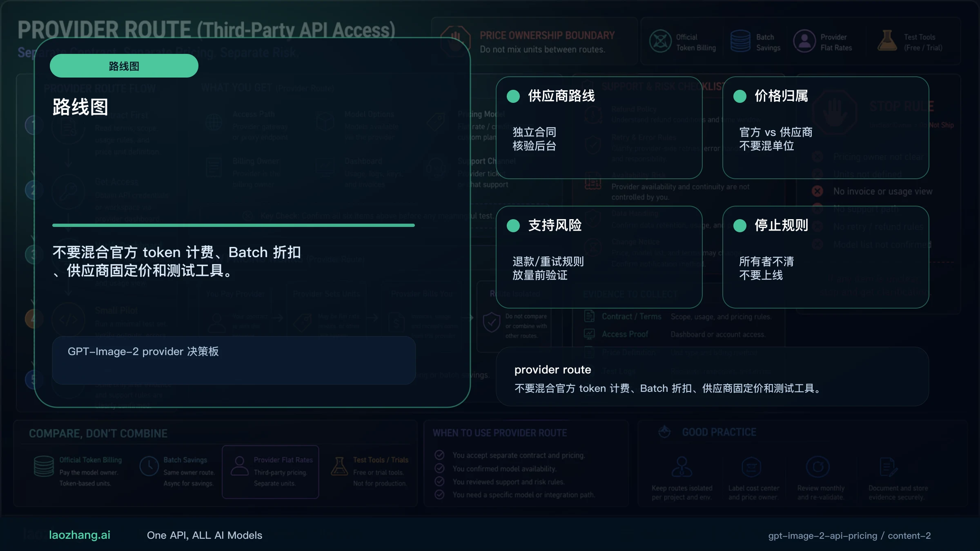Click the Review monthly refresh icon
Image resolution: width=980 pixels, height=551 pixels.
(818, 467)
